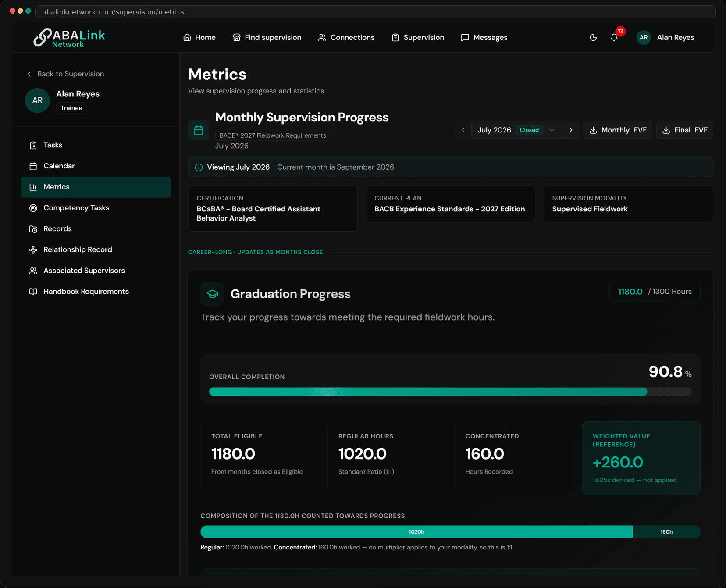Open Connections in top navigation

[x=346, y=38]
